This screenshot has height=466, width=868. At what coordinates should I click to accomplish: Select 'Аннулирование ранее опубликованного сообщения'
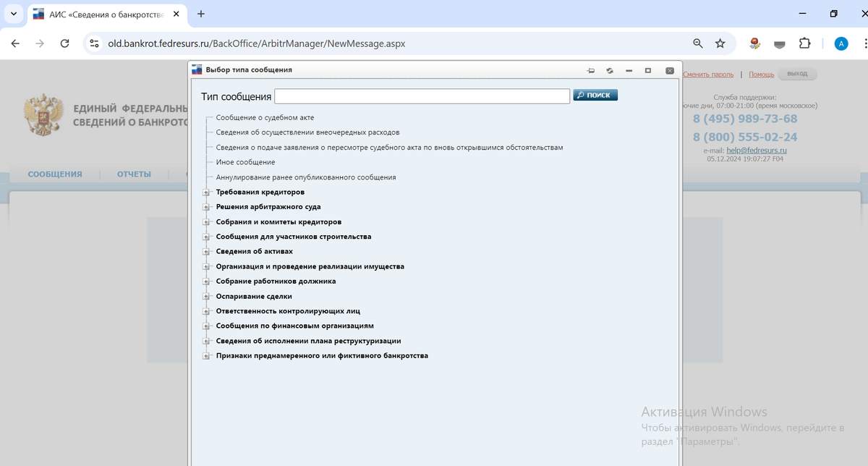[306, 177]
